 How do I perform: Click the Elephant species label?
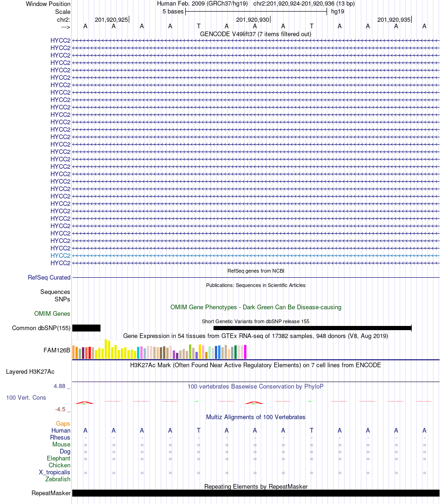pyautogui.click(x=58, y=459)
